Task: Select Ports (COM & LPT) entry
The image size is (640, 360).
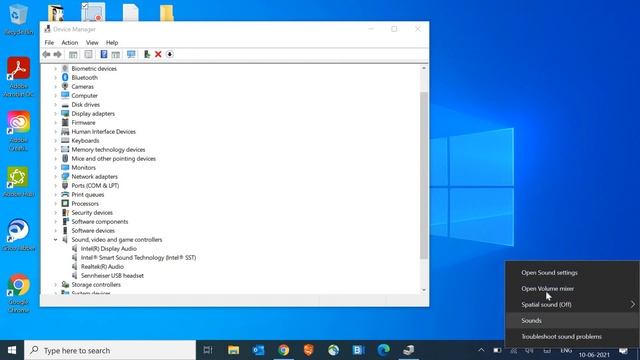Action: [x=95, y=185]
